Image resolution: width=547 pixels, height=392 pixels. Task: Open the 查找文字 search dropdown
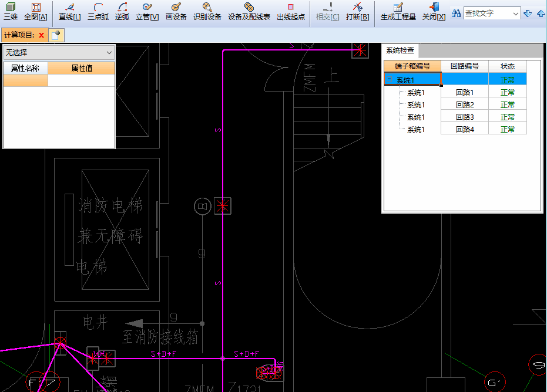(515, 13)
